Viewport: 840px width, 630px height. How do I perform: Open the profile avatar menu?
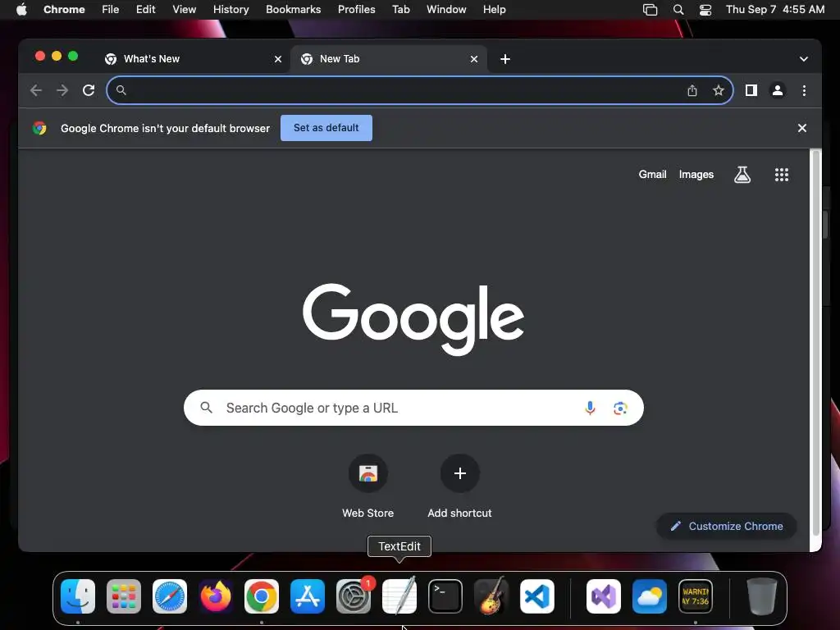point(778,90)
